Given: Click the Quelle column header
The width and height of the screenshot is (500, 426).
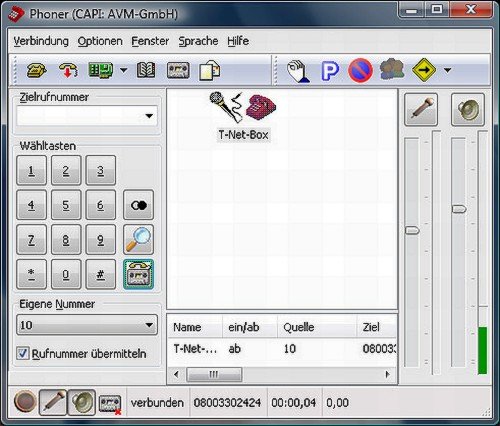Looking at the screenshot, I should point(317,327).
